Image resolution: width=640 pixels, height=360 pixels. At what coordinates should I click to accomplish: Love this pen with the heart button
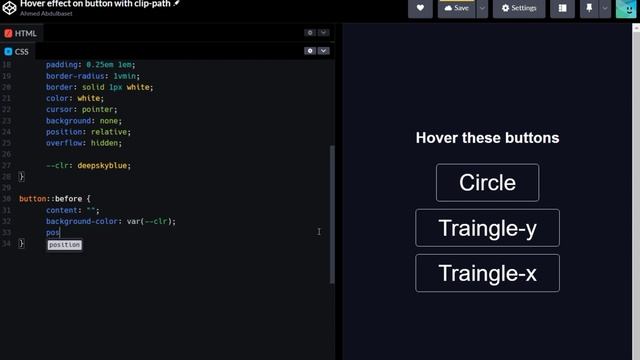point(420,8)
